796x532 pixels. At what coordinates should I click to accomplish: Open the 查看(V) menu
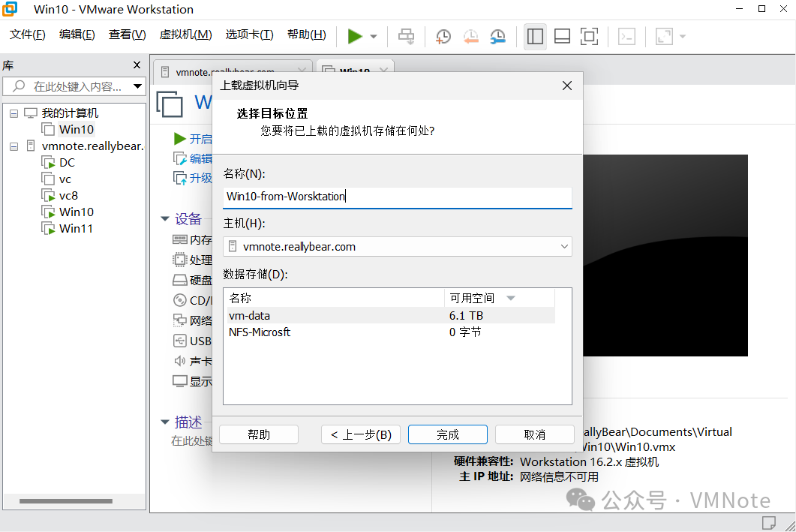[127, 35]
